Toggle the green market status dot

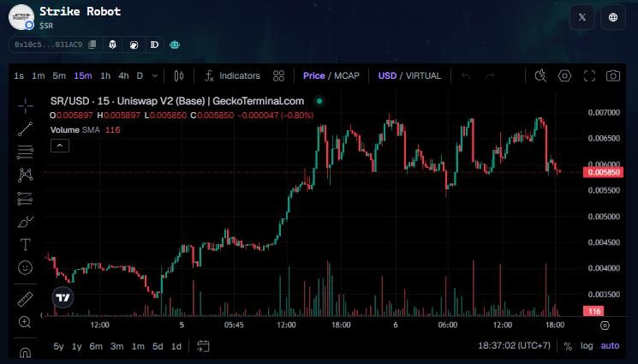pyautogui.click(x=319, y=101)
